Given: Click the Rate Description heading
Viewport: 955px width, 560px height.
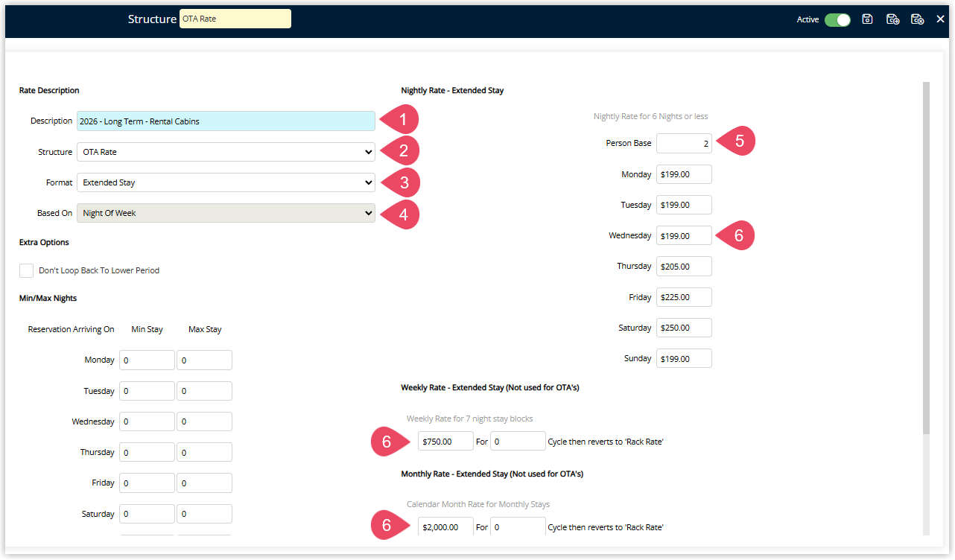Looking at the screenshot, I should tap(49, 91).
